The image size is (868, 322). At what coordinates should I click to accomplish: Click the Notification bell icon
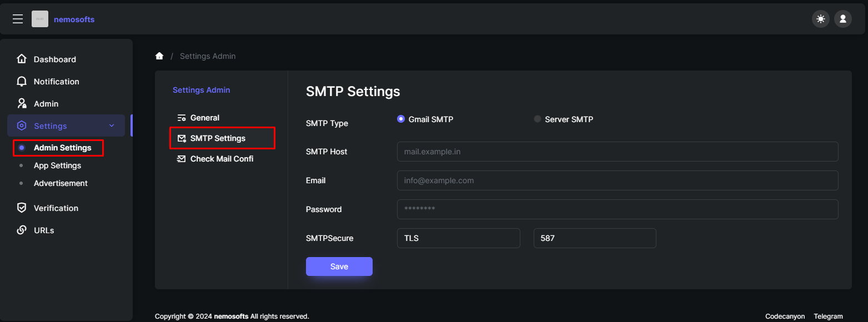22,81
